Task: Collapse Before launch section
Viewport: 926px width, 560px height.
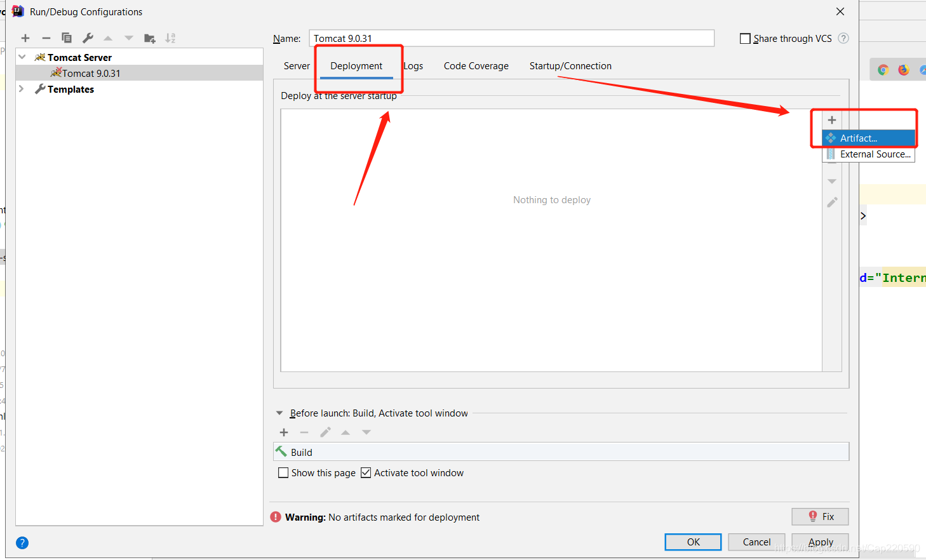Action: 279,413
